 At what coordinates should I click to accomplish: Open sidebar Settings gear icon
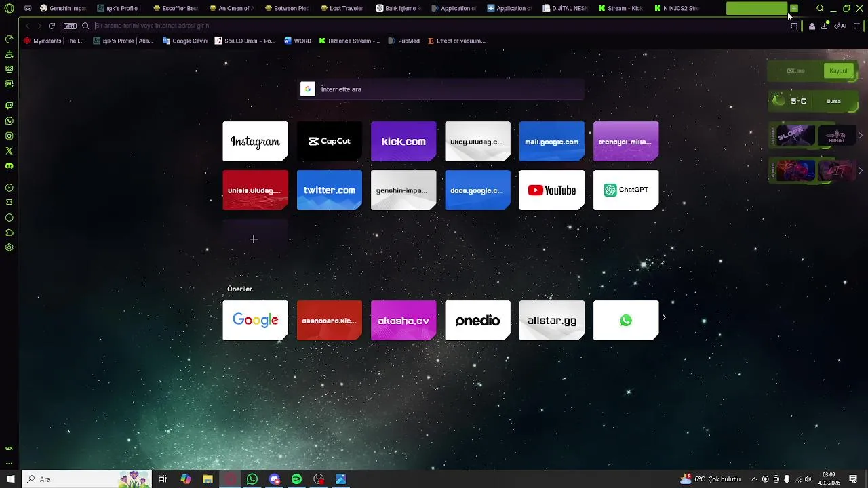(9, 247)
